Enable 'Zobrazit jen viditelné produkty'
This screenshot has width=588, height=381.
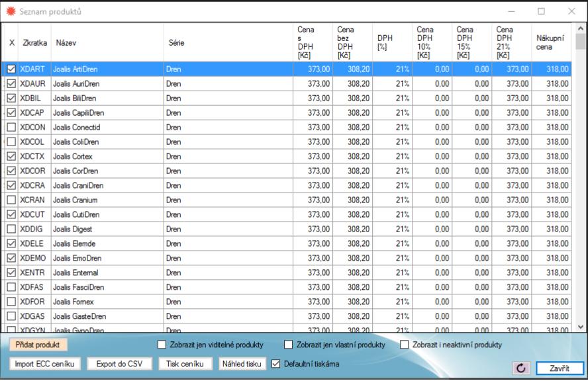[x=162, y=345]
